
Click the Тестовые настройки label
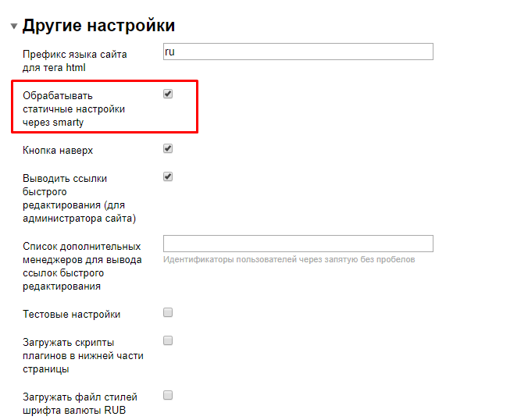(x=72, y=315)
